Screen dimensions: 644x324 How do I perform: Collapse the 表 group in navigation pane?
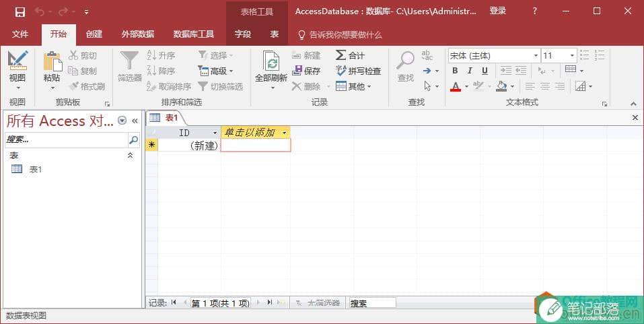130,156
